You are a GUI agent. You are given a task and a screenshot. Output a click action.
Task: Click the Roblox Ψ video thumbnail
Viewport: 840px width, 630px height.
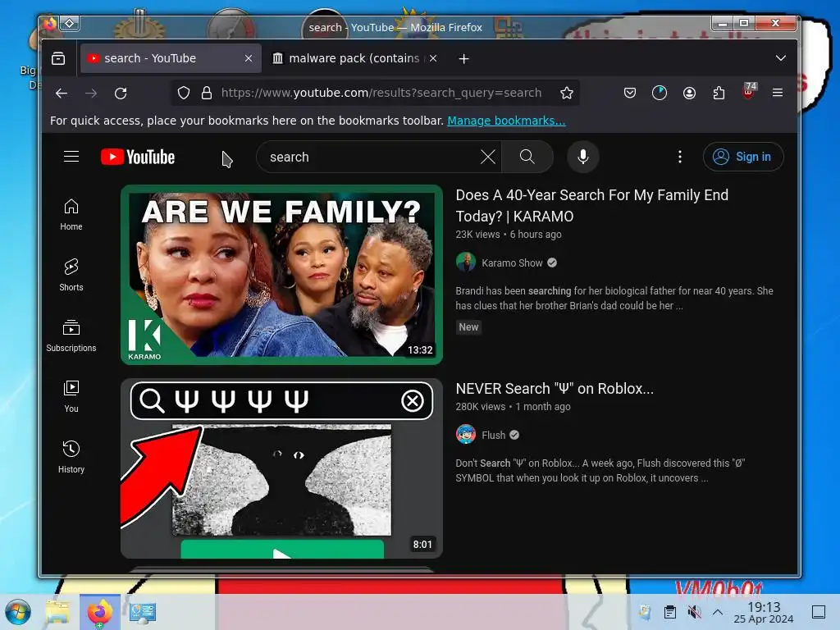click(282, 468)
